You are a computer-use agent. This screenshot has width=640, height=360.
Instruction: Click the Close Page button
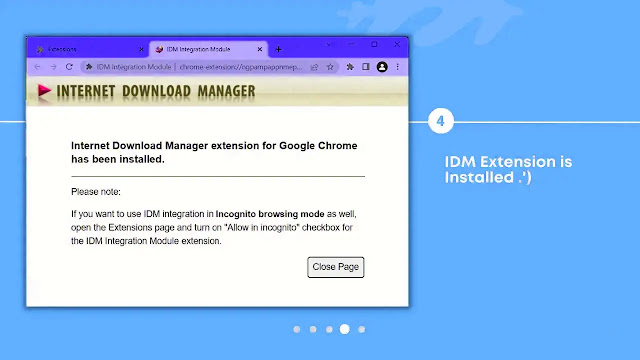336,267
